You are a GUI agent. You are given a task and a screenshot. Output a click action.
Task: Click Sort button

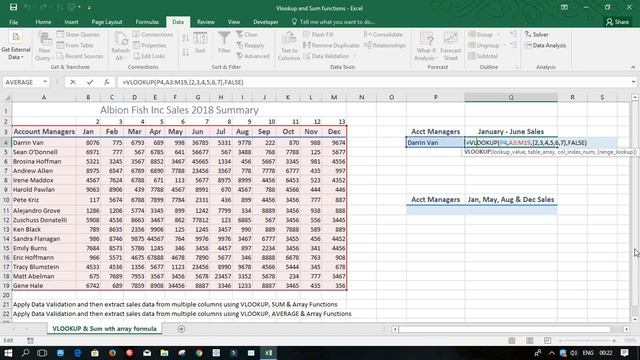[x=200, y=43]
